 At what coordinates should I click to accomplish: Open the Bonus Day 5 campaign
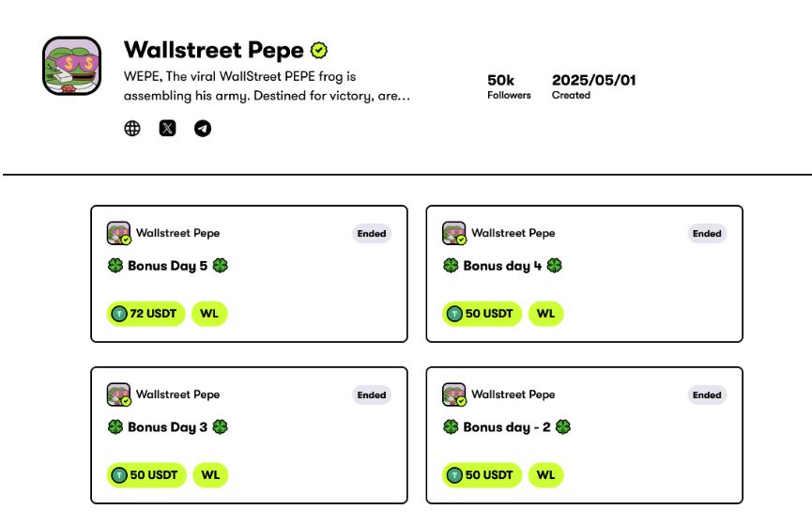[168, 266]
